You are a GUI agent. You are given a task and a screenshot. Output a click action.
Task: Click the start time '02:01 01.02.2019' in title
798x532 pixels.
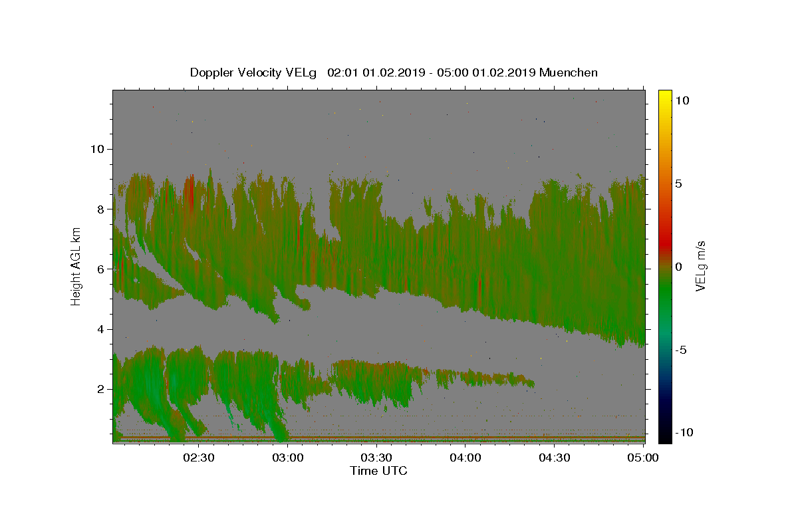tap(376, 72)
